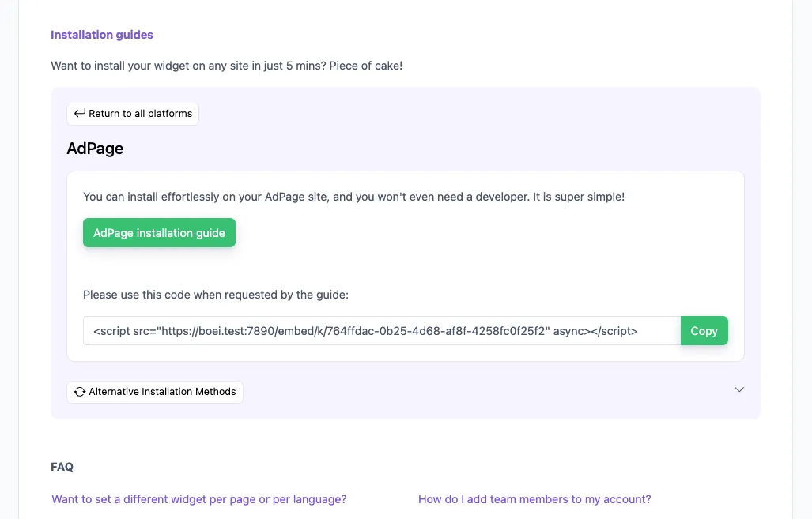Screen dimensions: 812x519
Task: Select the AdPage page title
Action: click(95, 149)
